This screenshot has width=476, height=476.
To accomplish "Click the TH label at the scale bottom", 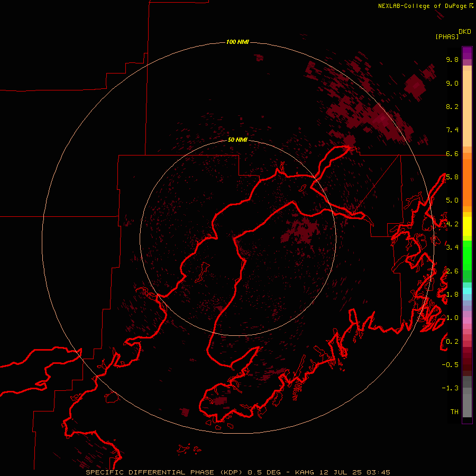I will point(454,412).
